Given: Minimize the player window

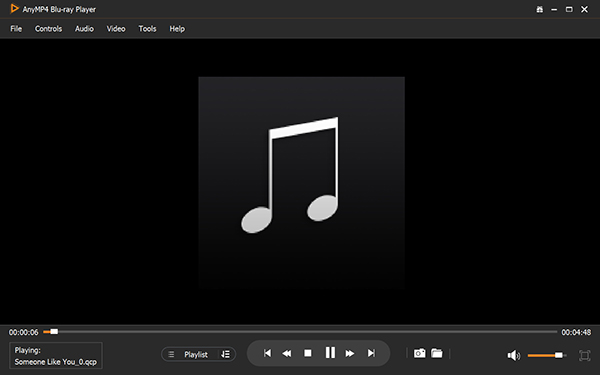Looking at the screenshot, I should (x=554, y=9).
